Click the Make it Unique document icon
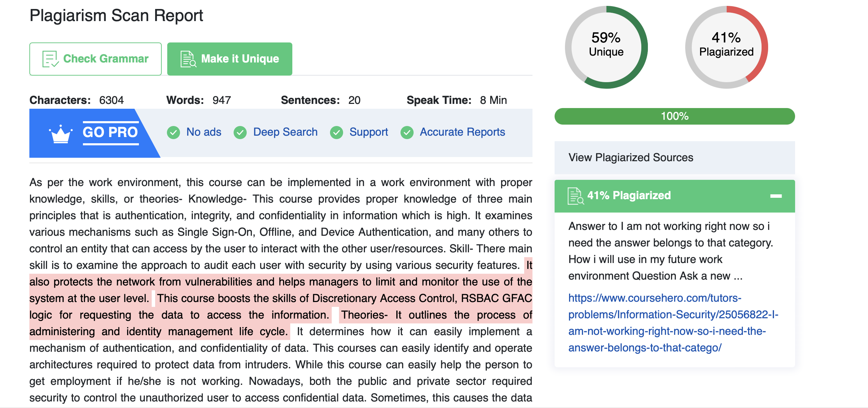This screenshot has height=408, width=868. (188, 59)
